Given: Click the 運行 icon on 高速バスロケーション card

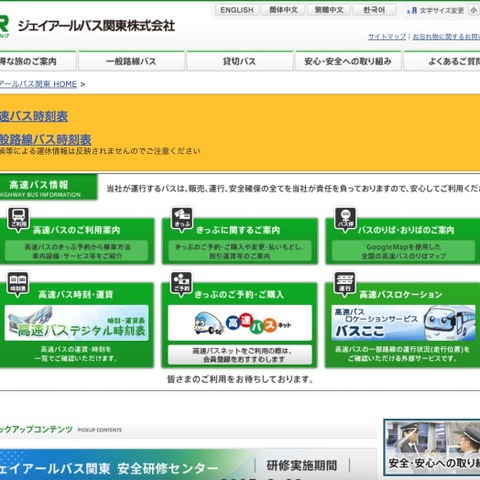Looking at the screenshot, I should tap(345, 284).
